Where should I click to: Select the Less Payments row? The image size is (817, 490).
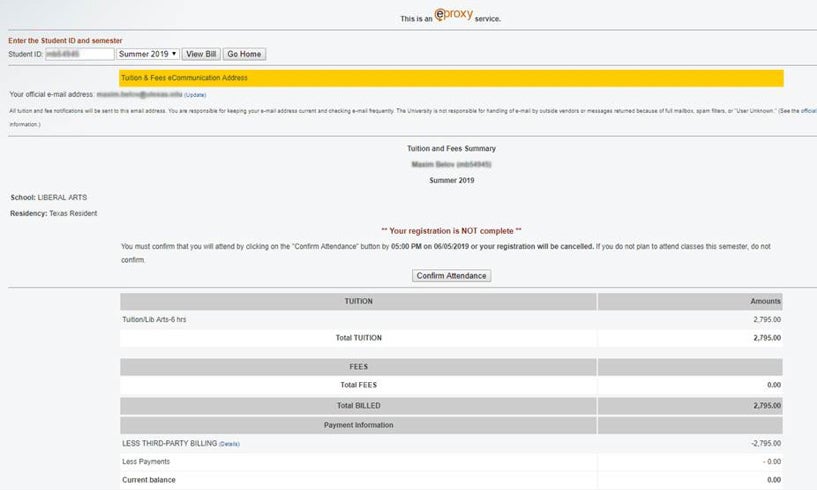click(451, 462)
